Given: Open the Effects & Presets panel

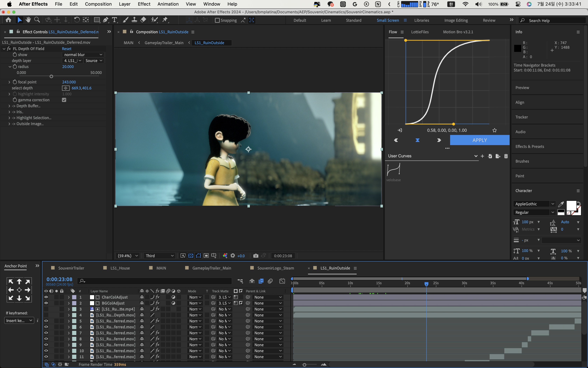Looking at the screenshot, I should pos(530,146).
